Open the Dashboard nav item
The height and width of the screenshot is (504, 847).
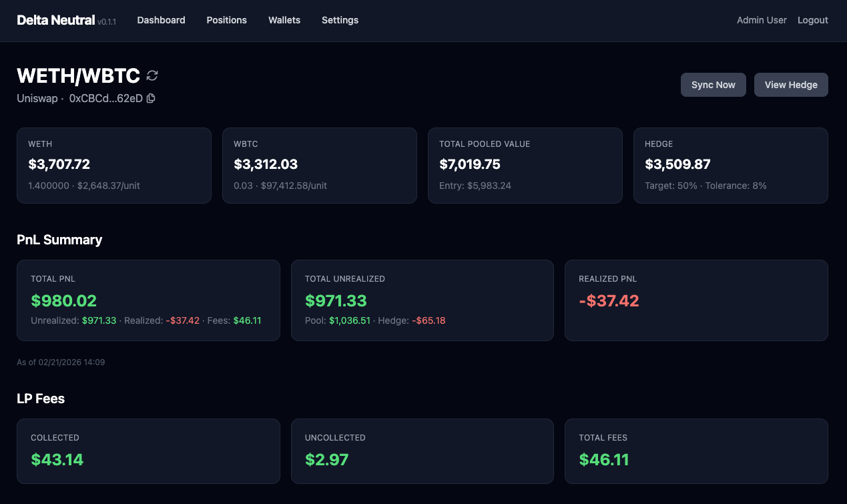(161, 20)
